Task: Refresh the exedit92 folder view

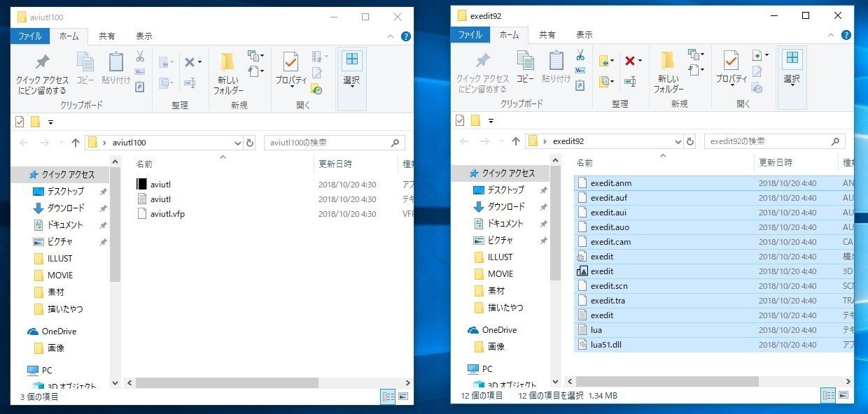Action: [690, 141]
